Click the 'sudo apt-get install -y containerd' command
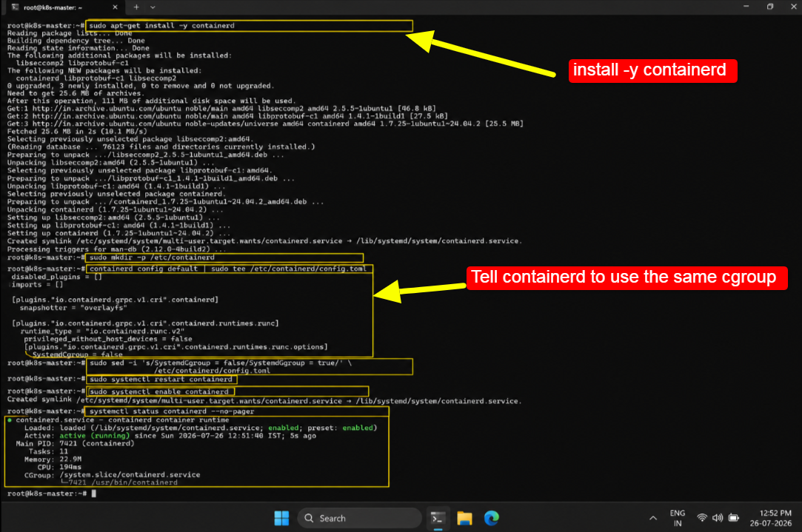 click(161, 26)
